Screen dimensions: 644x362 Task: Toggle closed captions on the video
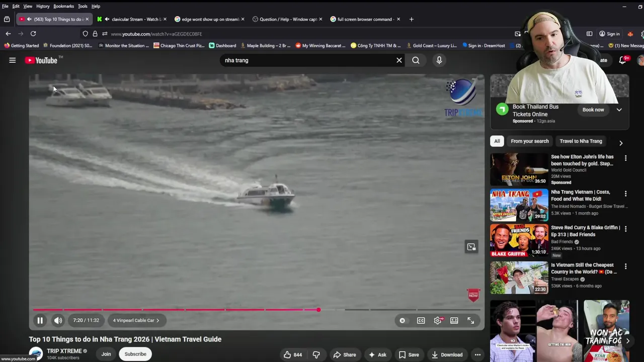tap(421, 320)
